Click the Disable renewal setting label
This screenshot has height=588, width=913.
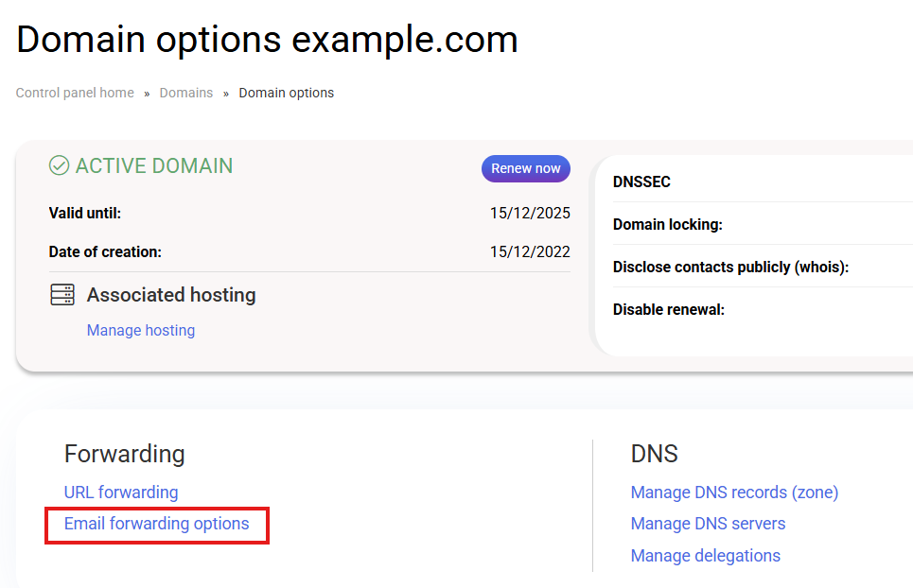668,309
